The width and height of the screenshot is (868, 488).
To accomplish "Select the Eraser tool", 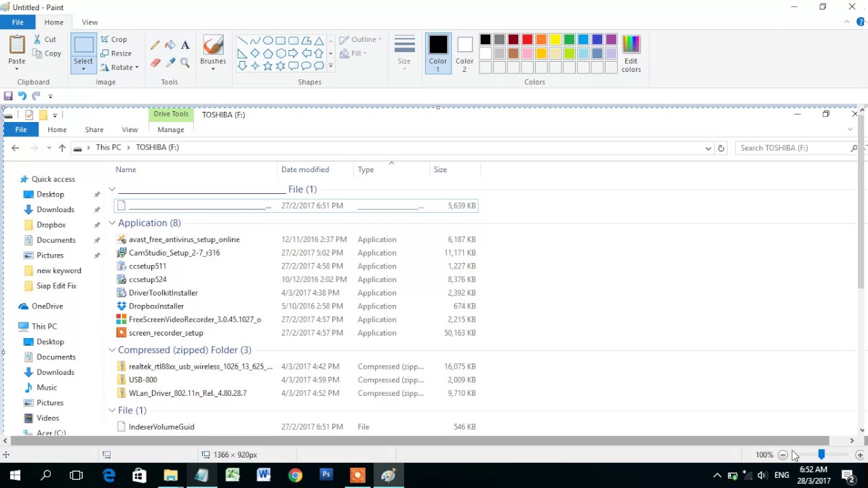I will click(x=155, y=62).
